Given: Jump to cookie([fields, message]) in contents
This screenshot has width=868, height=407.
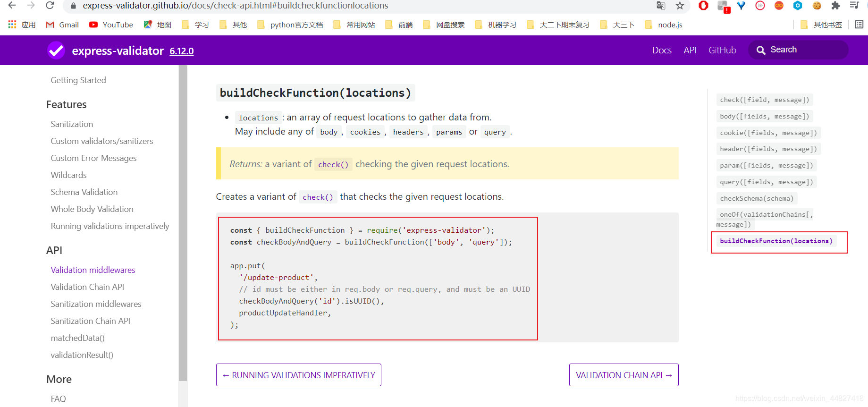Looking at the screenshot, I should coord(768,133).
